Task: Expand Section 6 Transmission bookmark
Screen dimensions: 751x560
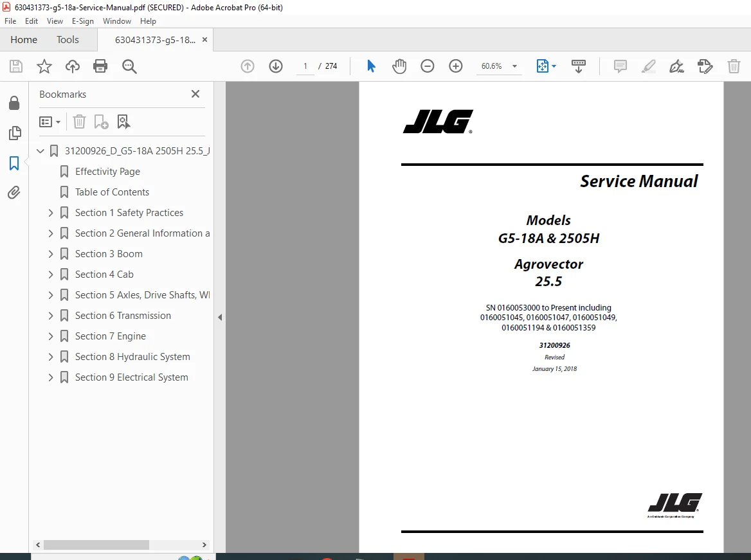Action: (51, 316)
